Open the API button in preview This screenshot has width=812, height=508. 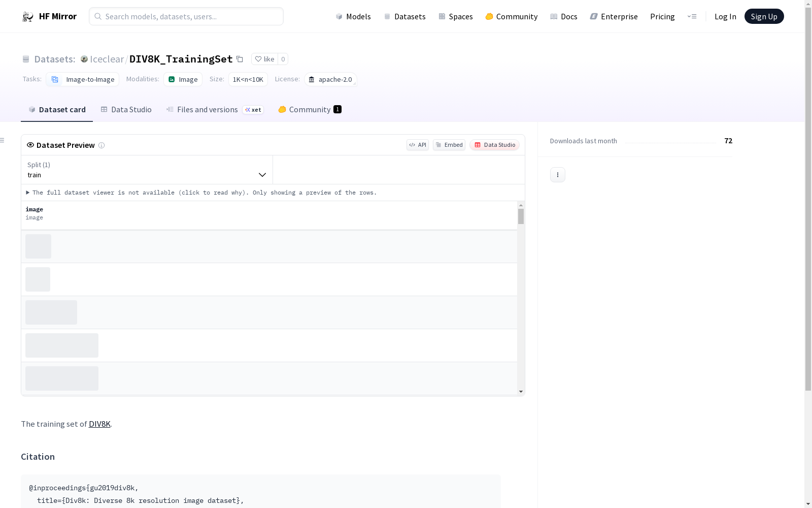[418, 145]
